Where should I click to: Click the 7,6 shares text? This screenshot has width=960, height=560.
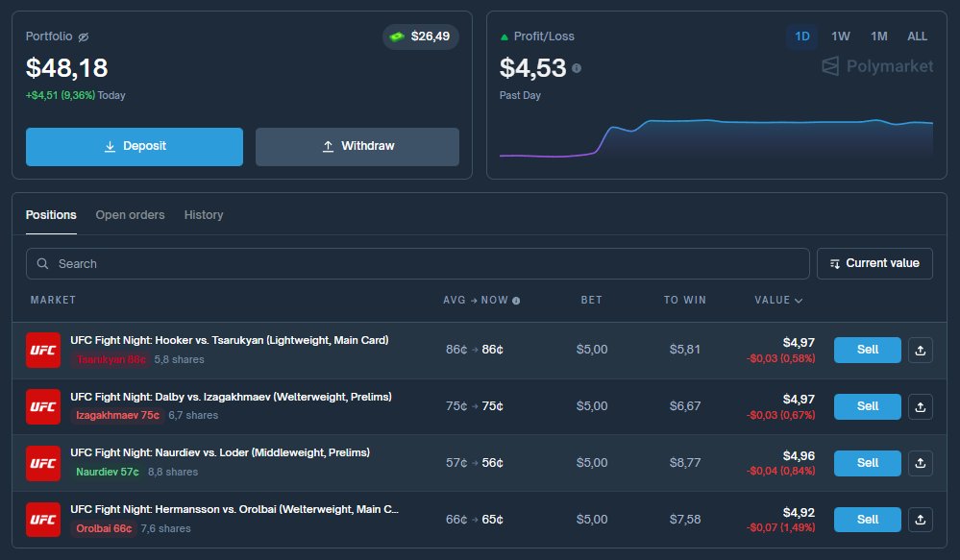(166, 528)
